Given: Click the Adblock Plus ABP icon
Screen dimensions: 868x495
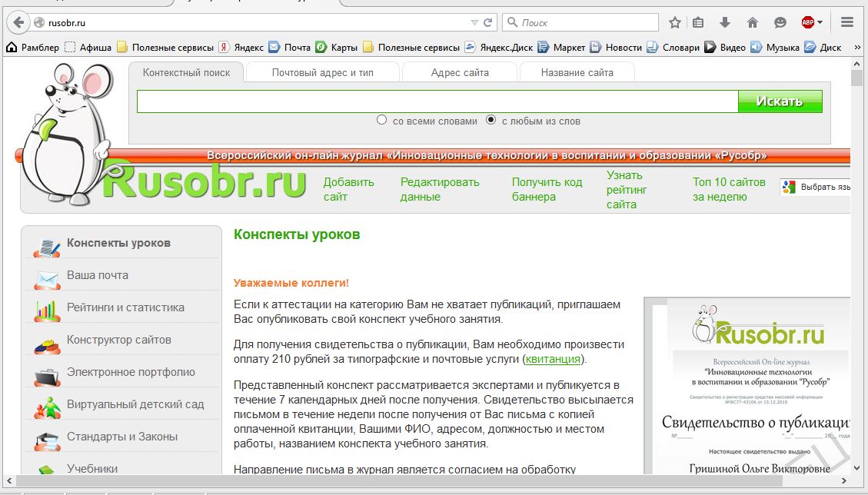Looking at the screenshot, I should point(807,22).
